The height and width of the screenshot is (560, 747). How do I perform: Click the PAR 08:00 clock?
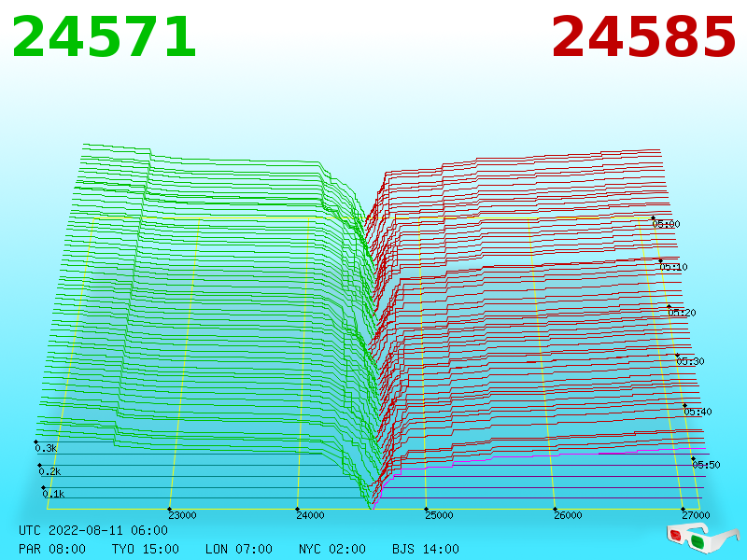pyautogui.click(x=52, y=549)
